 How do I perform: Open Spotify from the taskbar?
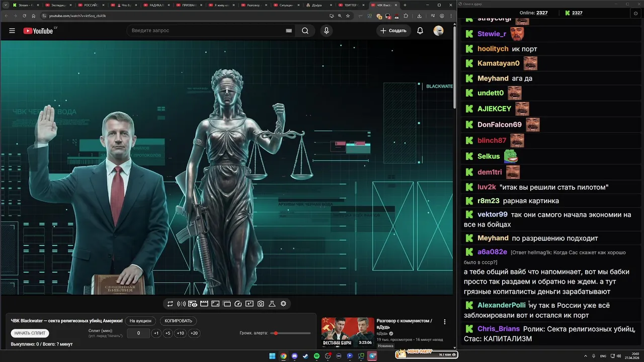(316, 356)
